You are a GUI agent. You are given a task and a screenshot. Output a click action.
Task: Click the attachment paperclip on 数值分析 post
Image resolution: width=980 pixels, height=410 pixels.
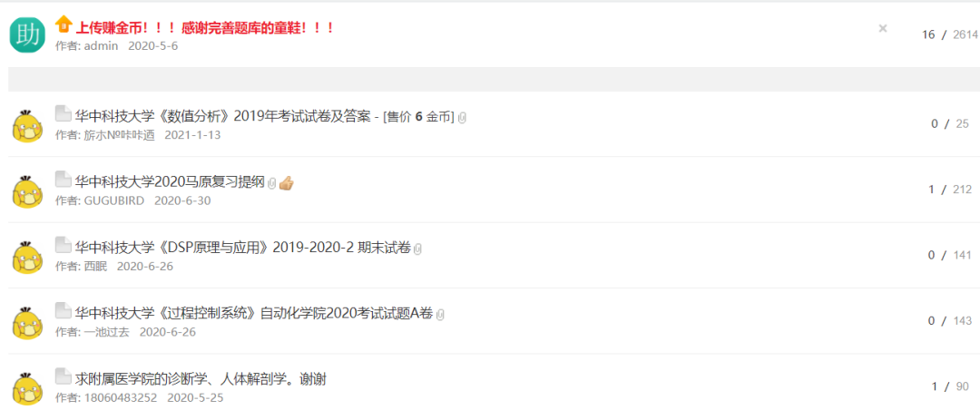(463, 118)
